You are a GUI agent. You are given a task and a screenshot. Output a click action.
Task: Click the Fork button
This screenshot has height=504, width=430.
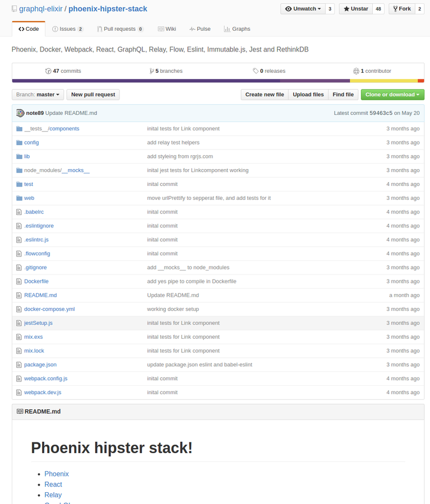point(402,9)
